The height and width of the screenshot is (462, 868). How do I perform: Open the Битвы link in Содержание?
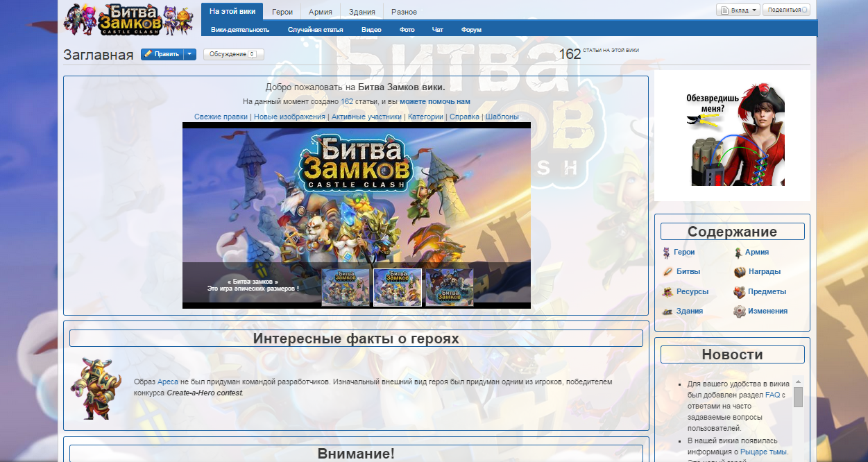point(688,272)
